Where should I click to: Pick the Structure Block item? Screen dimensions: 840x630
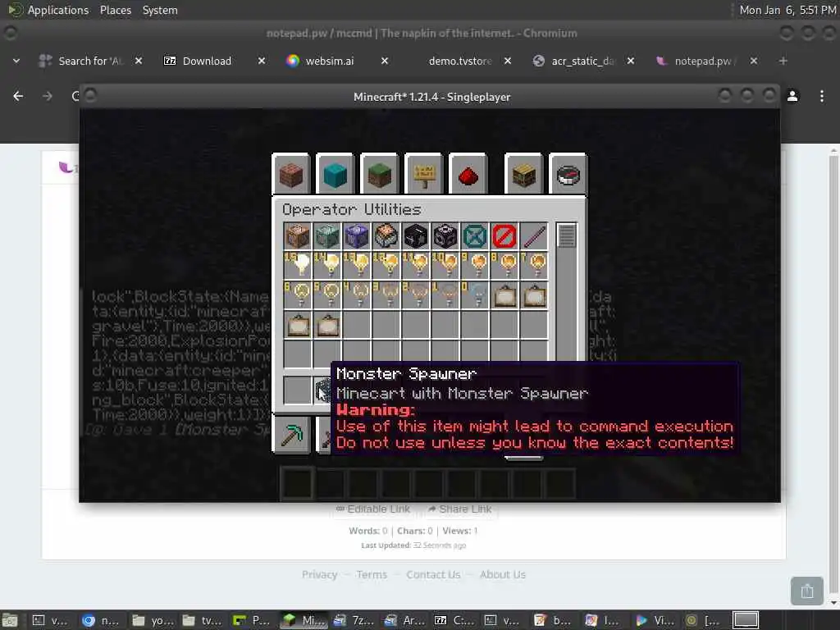point(445,236)
